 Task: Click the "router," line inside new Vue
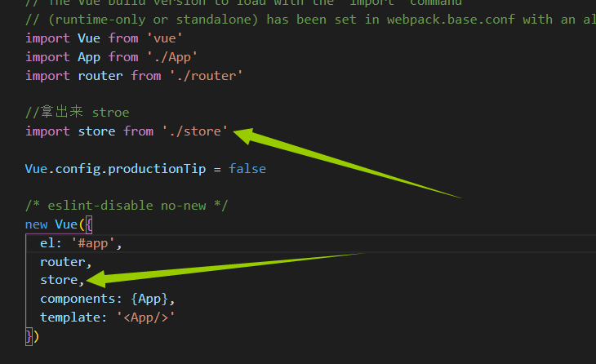coord(66,262)
